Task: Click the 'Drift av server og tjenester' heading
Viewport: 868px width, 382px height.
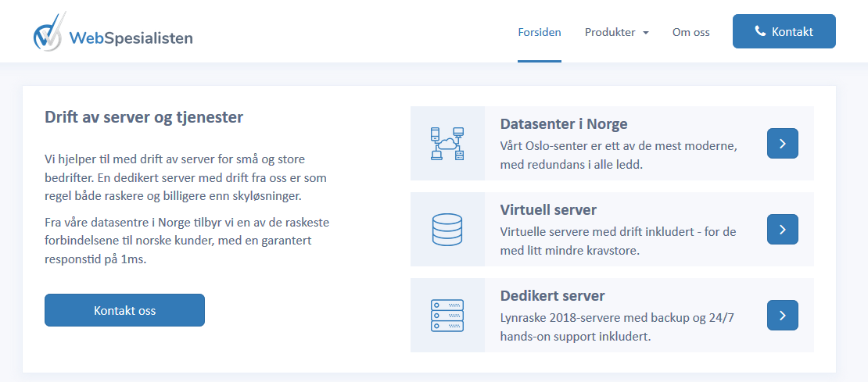Action: 144,118
